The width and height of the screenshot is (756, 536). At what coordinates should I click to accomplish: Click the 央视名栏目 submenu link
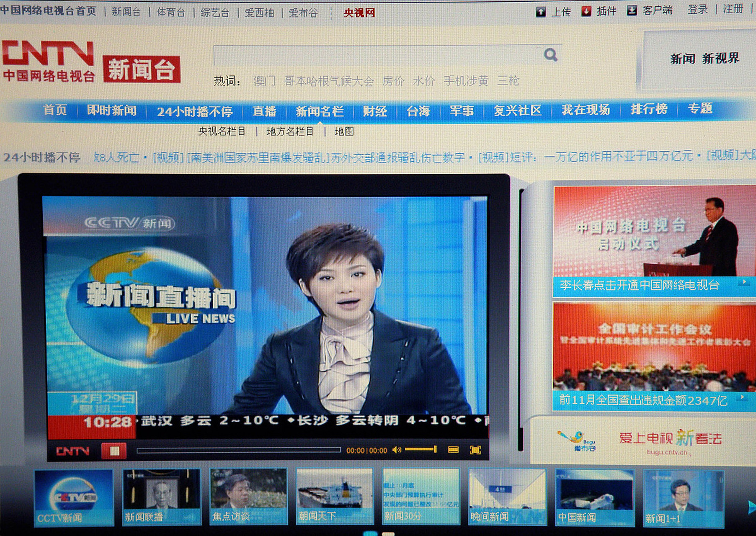click(222, 131)
